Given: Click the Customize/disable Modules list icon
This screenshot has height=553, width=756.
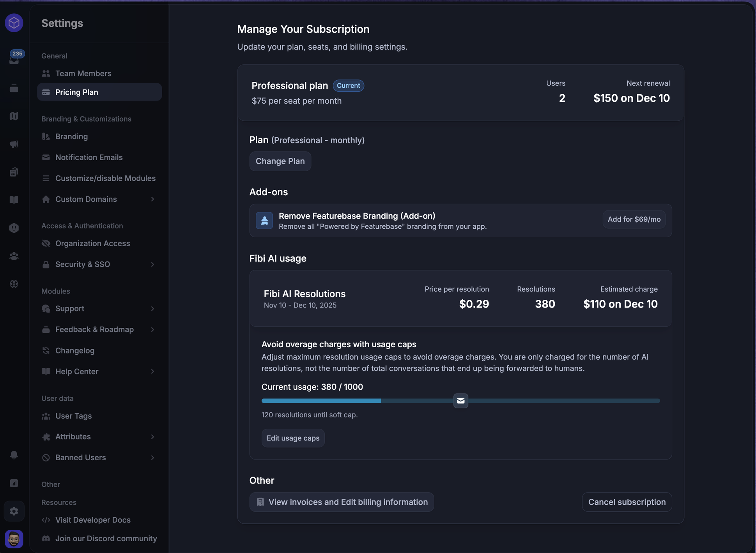Looking at the screenshot, I should coord(46,178).
